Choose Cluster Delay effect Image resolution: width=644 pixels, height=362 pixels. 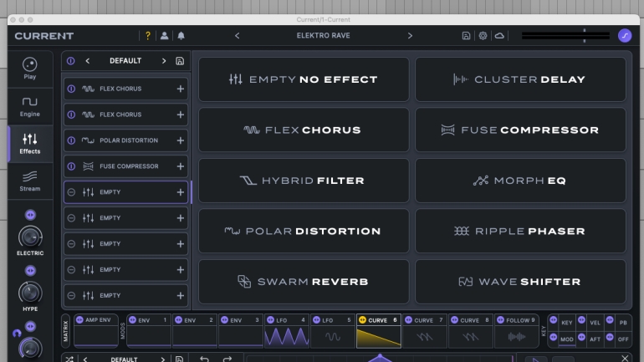coord(520,79)
